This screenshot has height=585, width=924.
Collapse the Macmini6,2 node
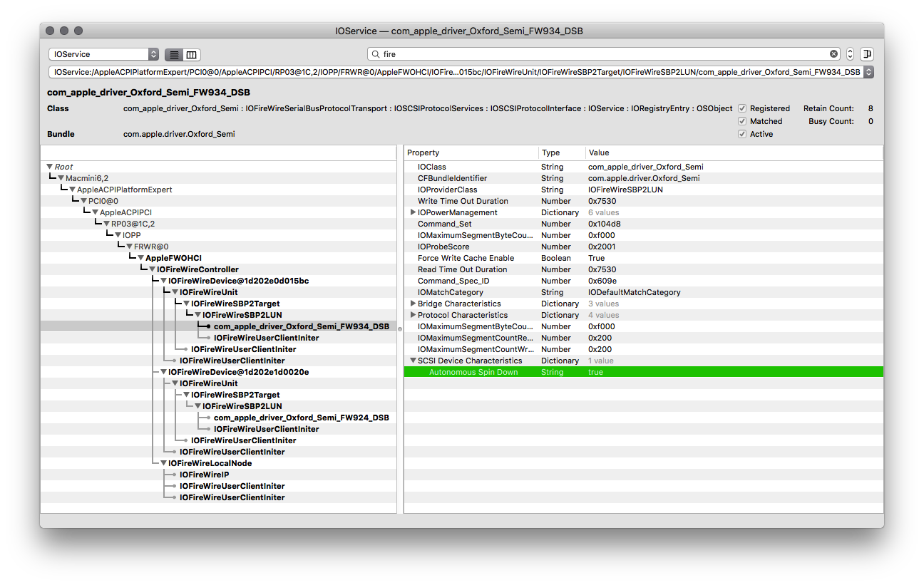click(x=61, y=178)
